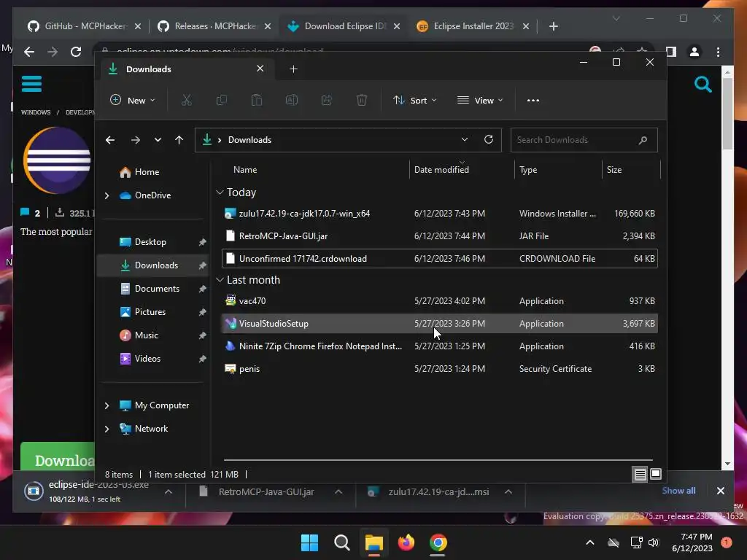This screenshot has height=560, width=747.
Task: Go back in Chrome browser
Action: tap(29, 52)
